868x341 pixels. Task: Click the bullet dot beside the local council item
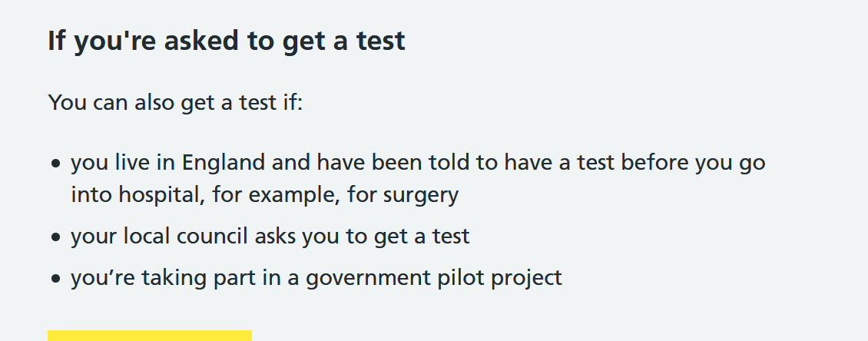pyautogui.click(x=55, y=237)
